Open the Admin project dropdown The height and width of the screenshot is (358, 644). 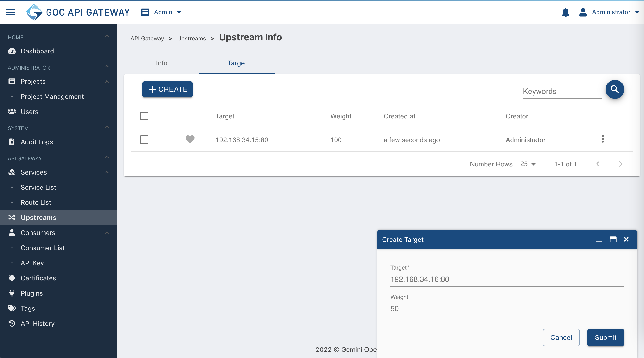(x=161, y=12)
